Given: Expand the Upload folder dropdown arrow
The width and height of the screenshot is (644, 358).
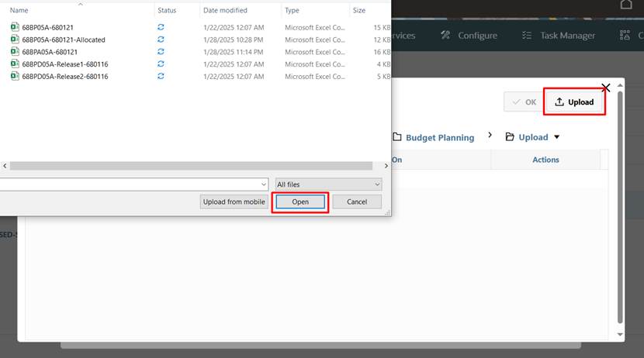Looking at the screenshot, I should [556, 138].
